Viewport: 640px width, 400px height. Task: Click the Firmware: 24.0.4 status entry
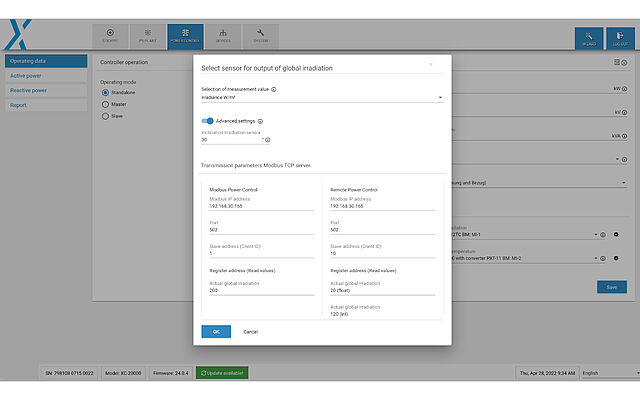(171, 373)
